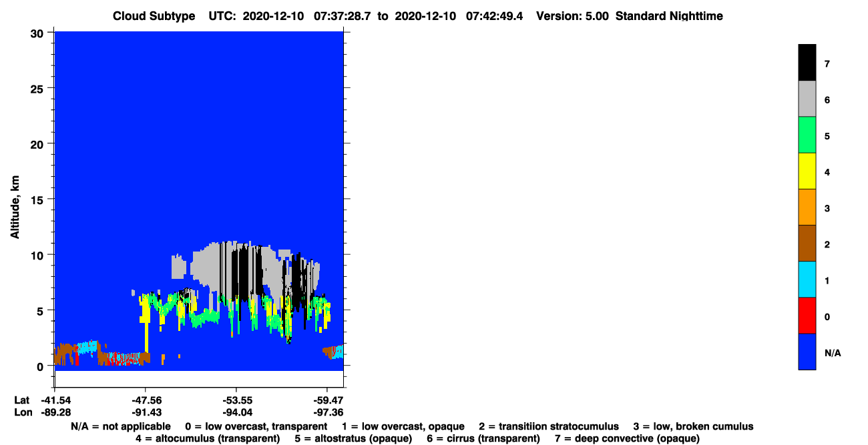The height and width of the screenshot is (445, 868).
Task: Click the colorbar label 'N/A'
Action: click(x=833, y=352)
